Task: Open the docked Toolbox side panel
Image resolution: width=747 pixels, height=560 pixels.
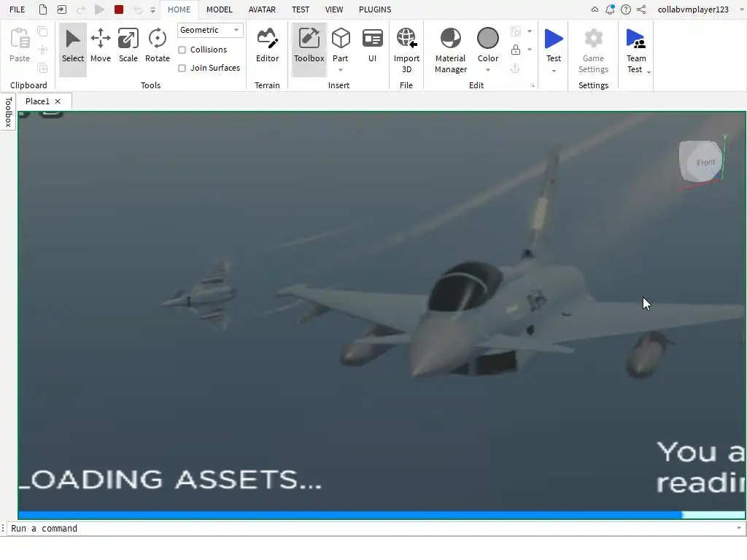Action: [x=8, y=112]
